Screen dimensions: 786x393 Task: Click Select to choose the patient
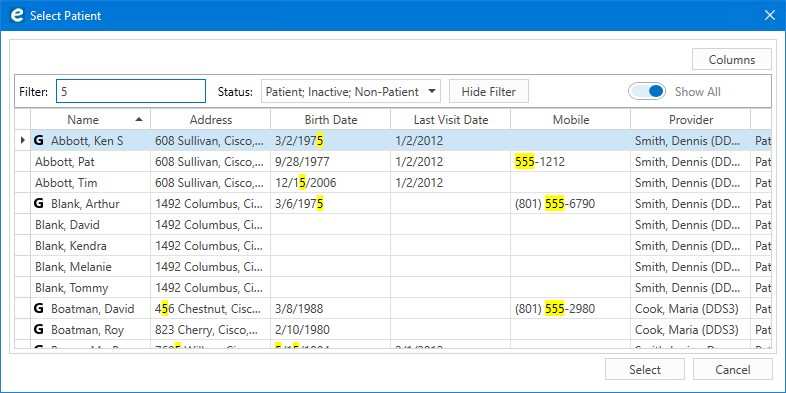(645, 369)
